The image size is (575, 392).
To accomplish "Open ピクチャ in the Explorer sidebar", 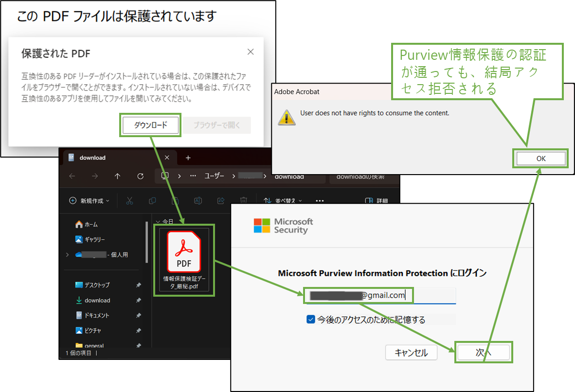I will tap(88, 330).
